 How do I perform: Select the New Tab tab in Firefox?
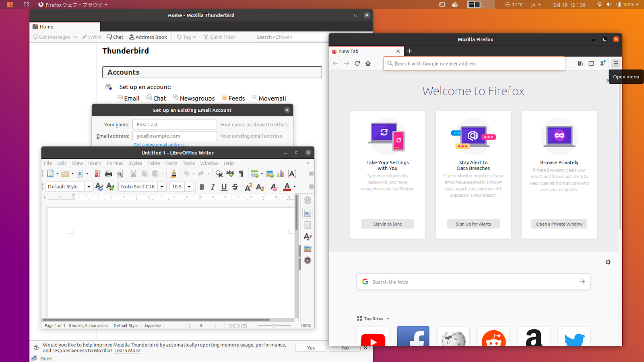coord(366,51)
